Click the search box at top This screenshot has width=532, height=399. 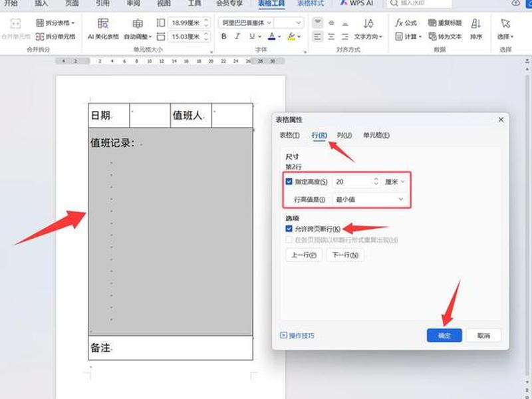(x=419, y=3)
